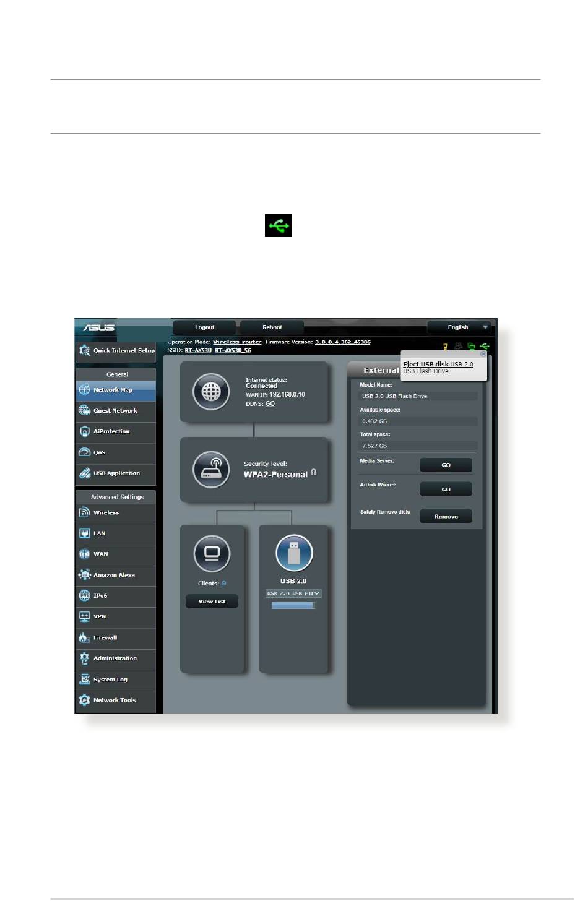Click the router security level icon

(211, 470)
